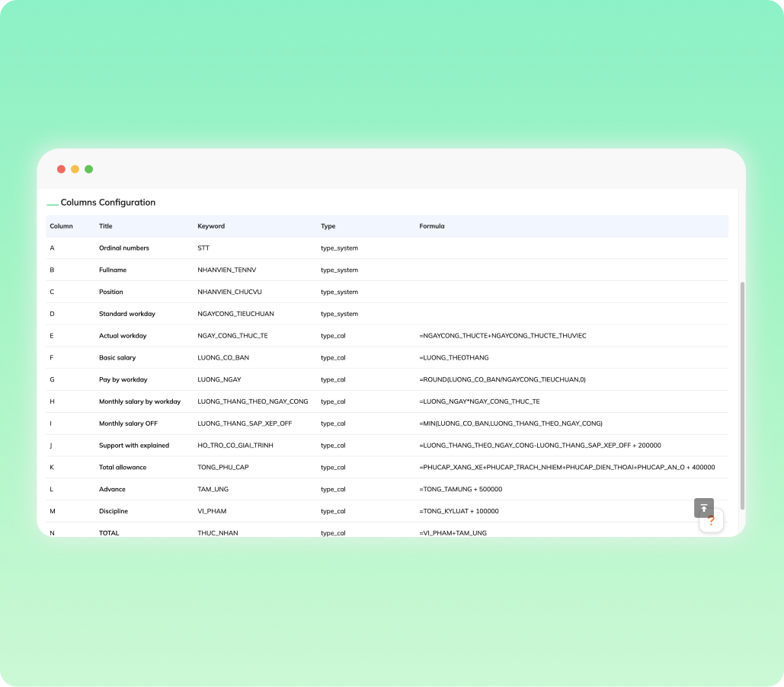Click the scroll-to-top arrow button
Image resolution: width=784 pixels, height=687 pixels.
click(x=703, y=508)
